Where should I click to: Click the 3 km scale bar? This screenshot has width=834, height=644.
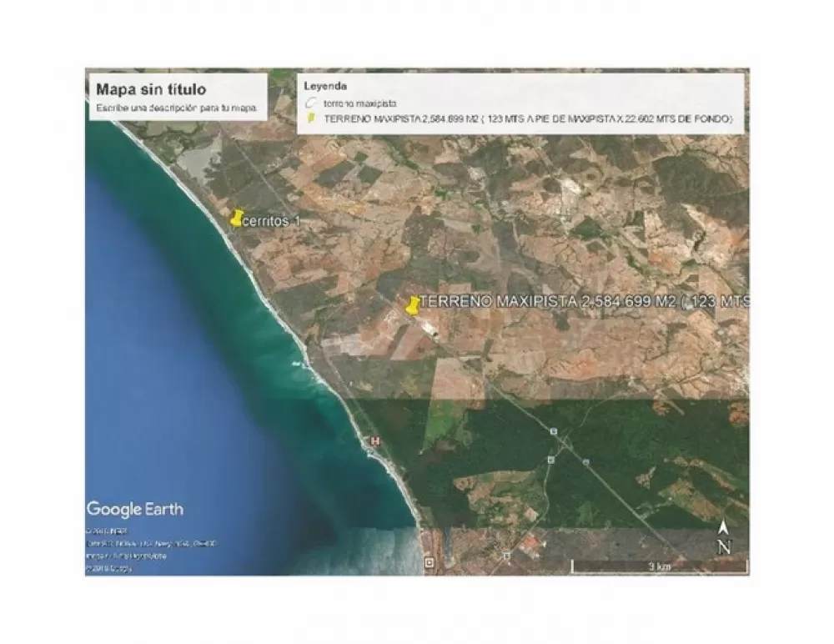[x=660, y=566]
